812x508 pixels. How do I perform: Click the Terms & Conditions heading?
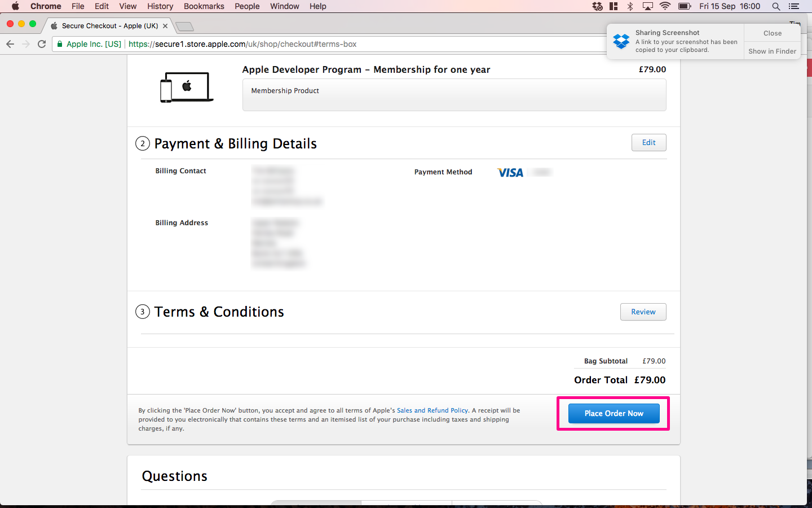point(219,312)
